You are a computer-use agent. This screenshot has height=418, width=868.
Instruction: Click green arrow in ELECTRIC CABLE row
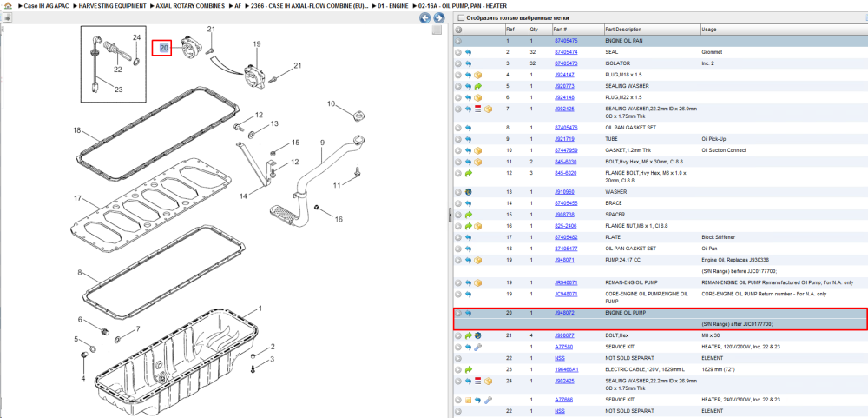469,370
